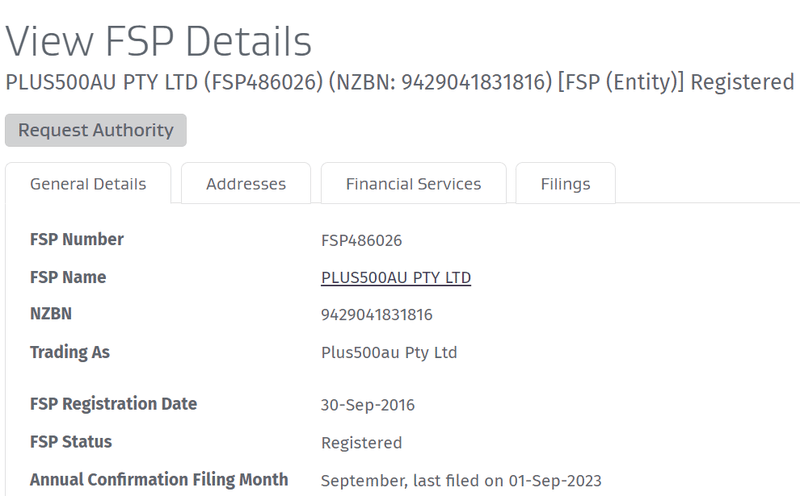Go to the Filings tab

pyautogui.click(x=565, y=184)
